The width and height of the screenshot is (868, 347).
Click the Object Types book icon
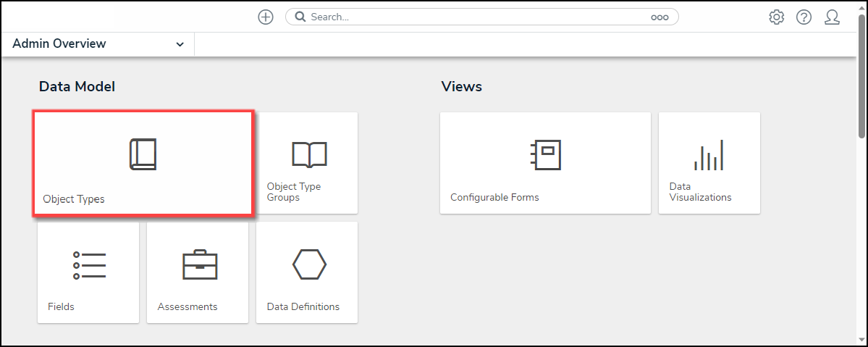143,154
